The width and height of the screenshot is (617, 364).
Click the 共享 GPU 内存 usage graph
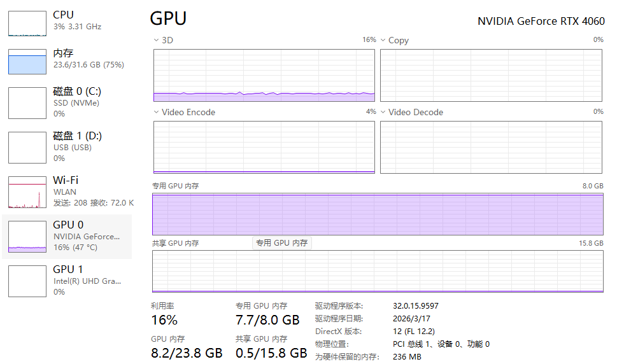(378, 272)
